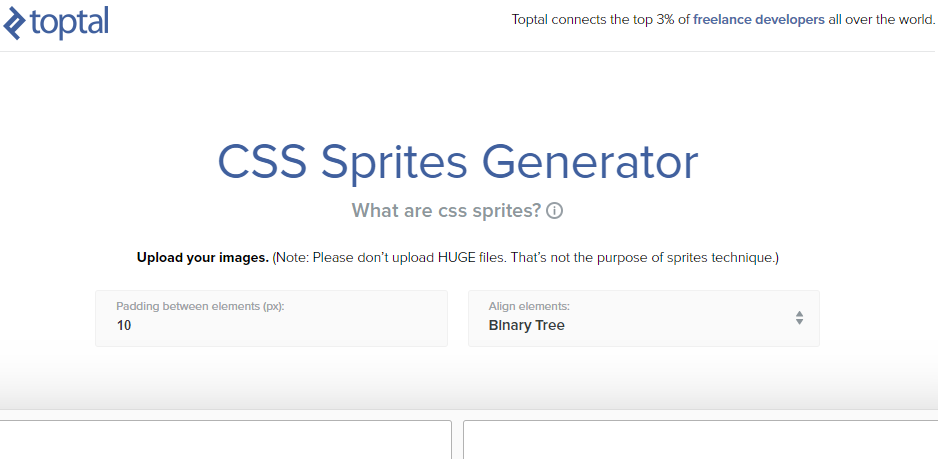The height and width of the screenshot is (459, 938).
Task: Click the Binary Tree selected value
Action: tap(526, 326)
